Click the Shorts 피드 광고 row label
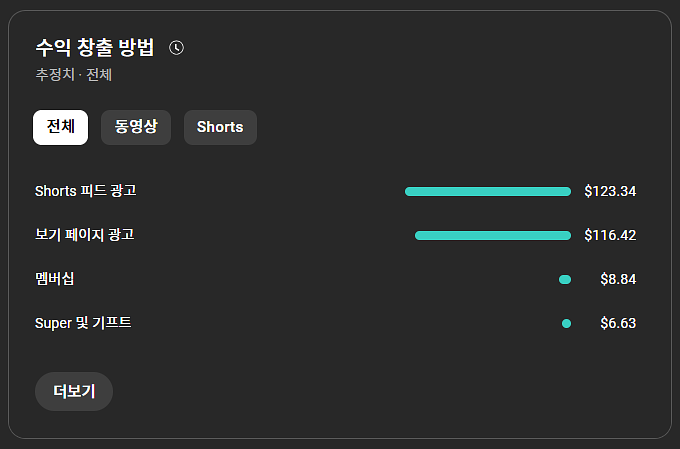Viewport: 680px width, 449px height. point(86,191)
